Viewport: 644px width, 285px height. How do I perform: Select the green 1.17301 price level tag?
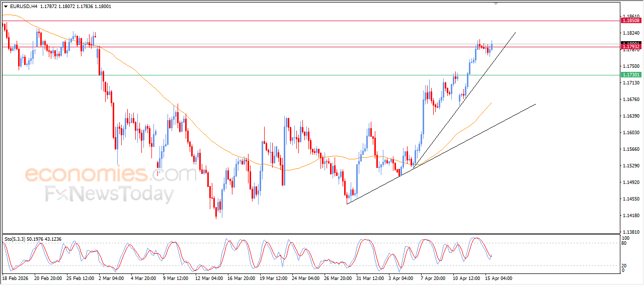[631, 75]
